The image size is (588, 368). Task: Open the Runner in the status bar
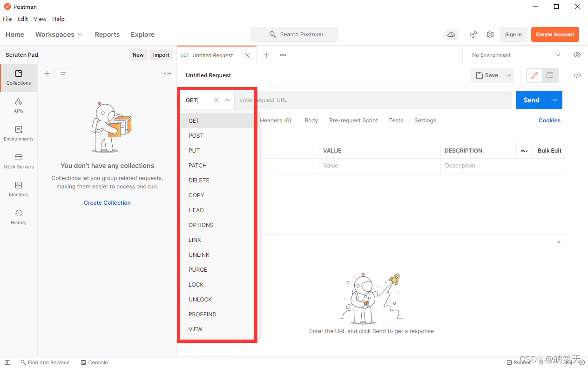point(518,362)
